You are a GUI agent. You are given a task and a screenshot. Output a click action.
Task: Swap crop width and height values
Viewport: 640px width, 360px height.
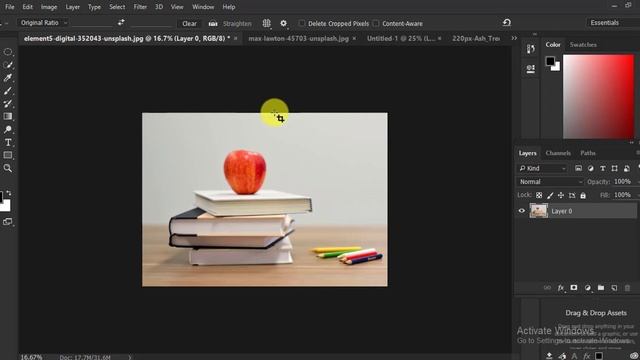[121, 23]
